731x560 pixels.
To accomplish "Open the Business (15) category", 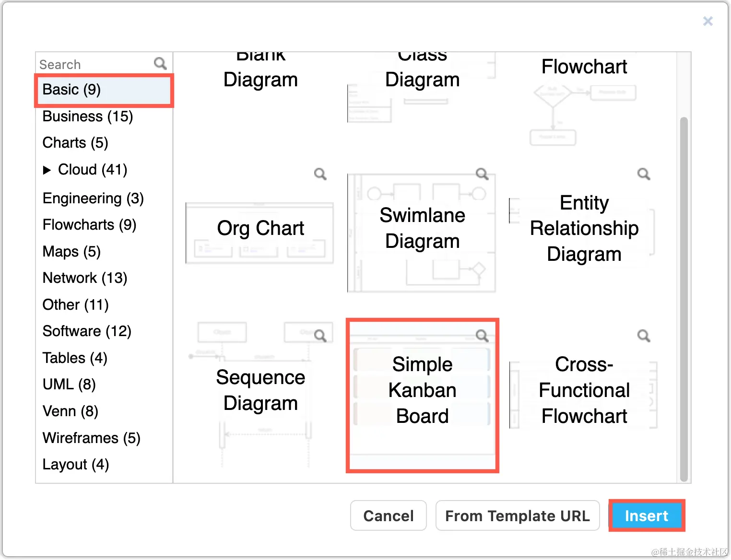I will [88, 117].
